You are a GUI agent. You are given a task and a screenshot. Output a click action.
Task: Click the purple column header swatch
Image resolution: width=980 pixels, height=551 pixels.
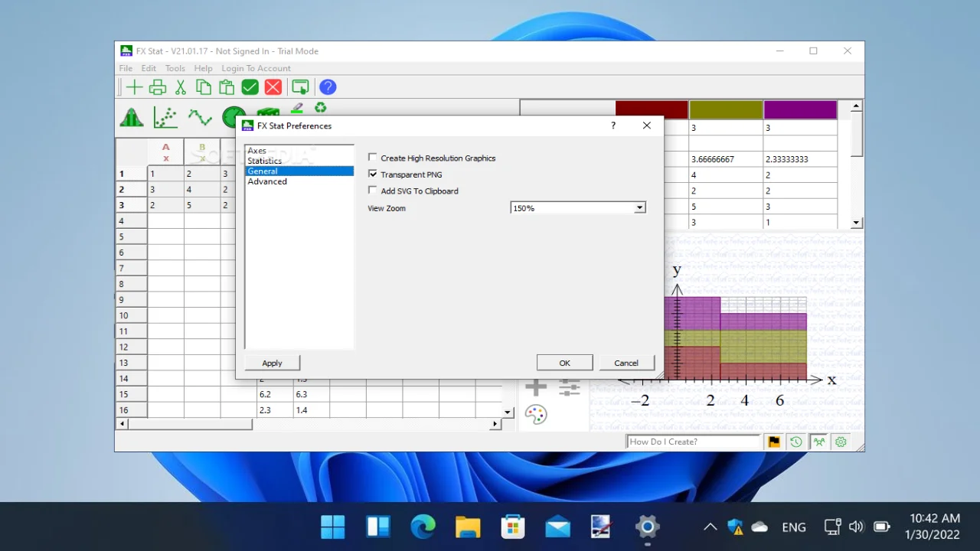coord(800,110)
